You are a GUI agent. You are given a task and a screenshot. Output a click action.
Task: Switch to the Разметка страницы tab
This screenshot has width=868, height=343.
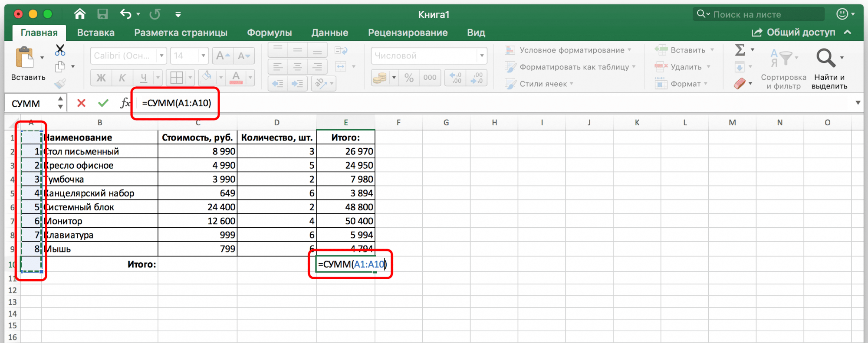pyautogui.click(x=181, y=33)
